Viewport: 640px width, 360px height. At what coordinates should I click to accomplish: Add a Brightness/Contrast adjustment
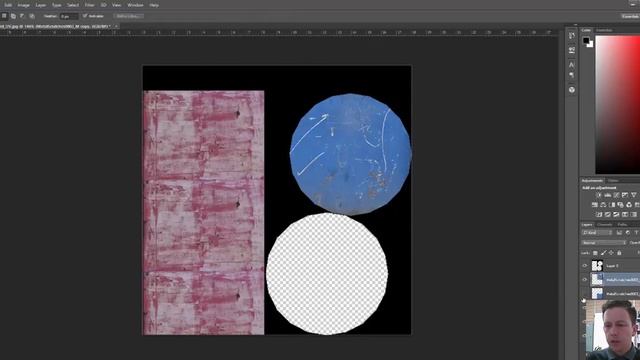(x=598, y=195)
